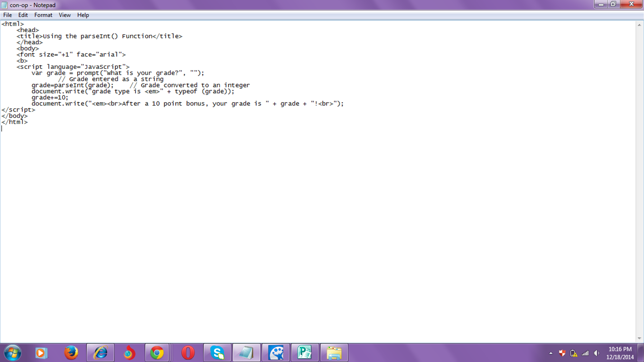Switch to Internet Explorer in the taskbar
The image size is (644, 362).
[x=100, y=353]
